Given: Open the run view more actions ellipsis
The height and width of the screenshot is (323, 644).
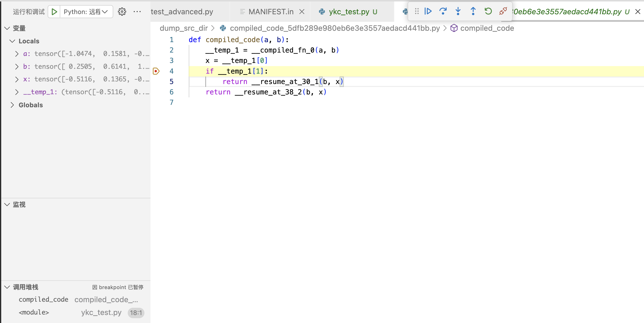Looking at the screenshot, I should point(137,12).
